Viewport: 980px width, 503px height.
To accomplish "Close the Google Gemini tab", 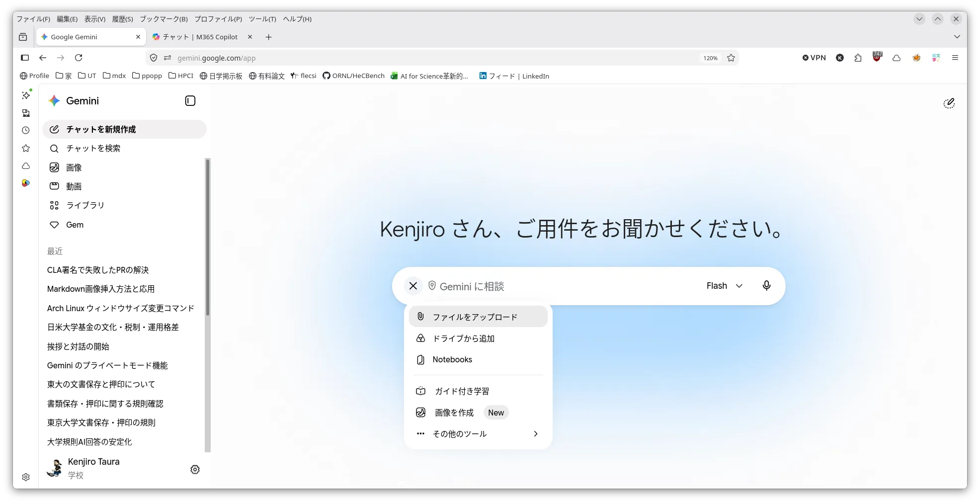I will click(x=138, y=37).
